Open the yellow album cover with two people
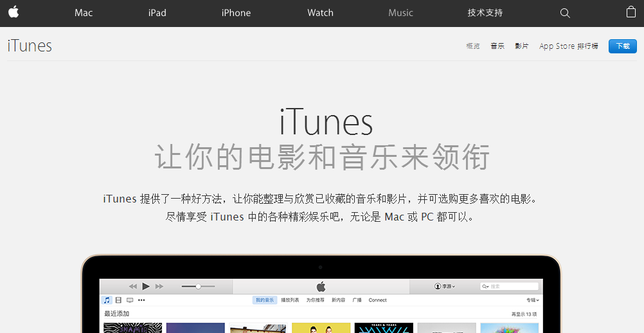 (321, 328)
